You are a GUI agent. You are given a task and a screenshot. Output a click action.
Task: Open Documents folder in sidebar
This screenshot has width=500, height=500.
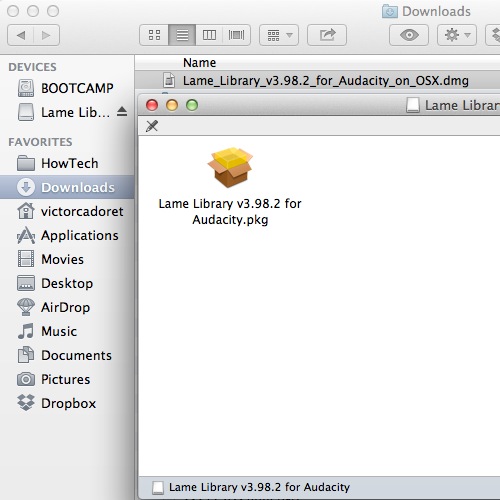(x=67, y=355)
